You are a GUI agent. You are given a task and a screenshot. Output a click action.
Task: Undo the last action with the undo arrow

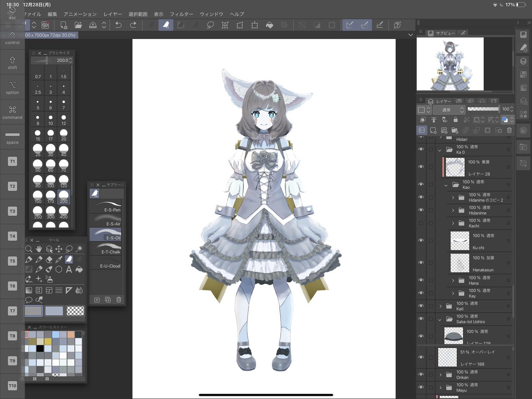pos(118,25)
